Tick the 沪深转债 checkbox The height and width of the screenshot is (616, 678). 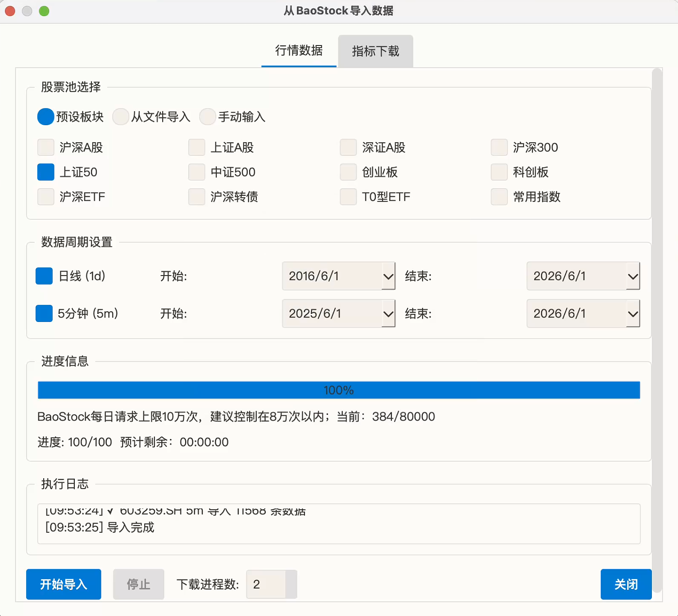pos(197,197)
